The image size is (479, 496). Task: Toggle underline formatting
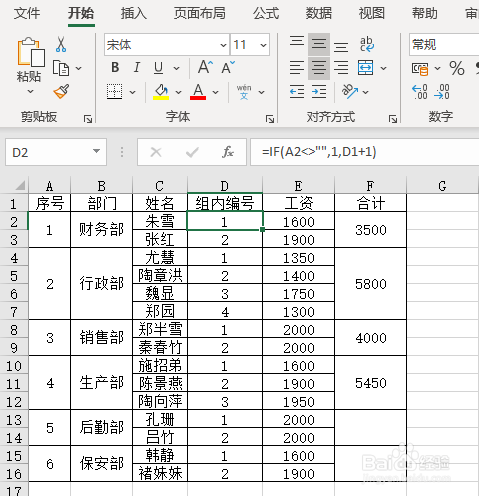(x=159, y=68)
